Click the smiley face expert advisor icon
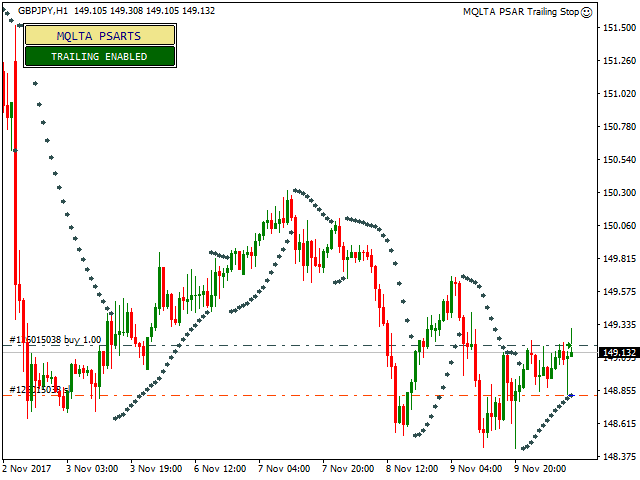640x480 pixels. (x=586, y=12)
